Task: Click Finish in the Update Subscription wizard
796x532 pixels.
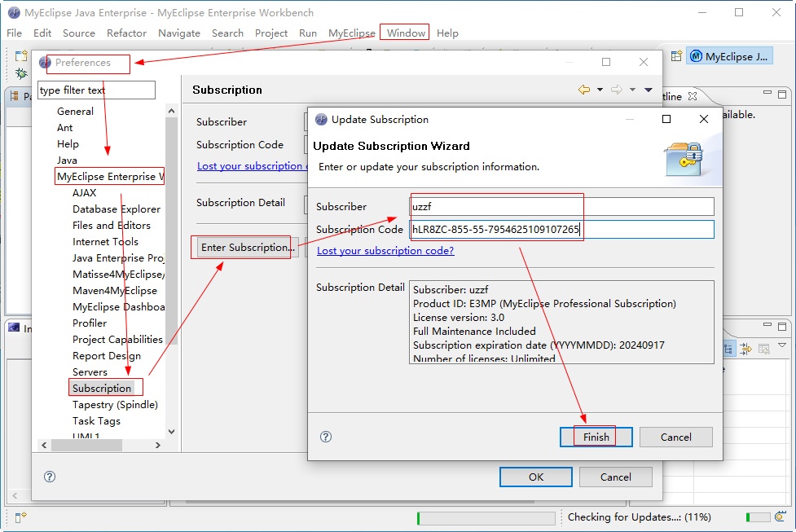Action: coord(596,437)
